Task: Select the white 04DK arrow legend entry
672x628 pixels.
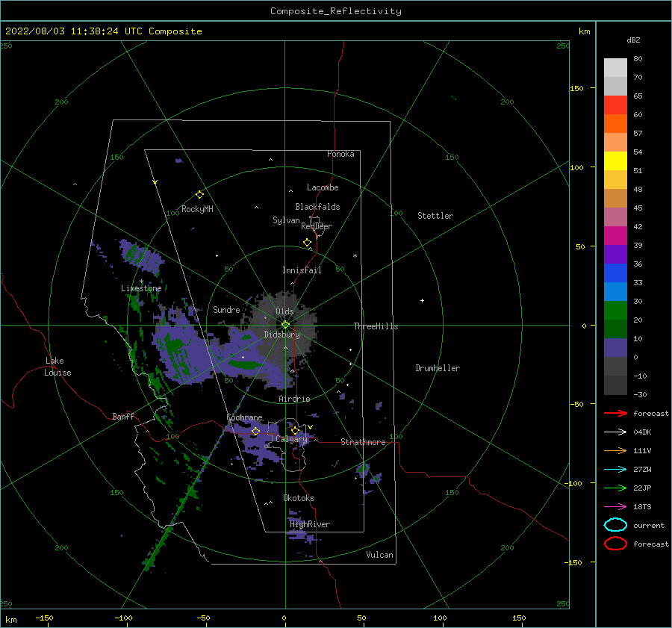Action: point(615,432)
